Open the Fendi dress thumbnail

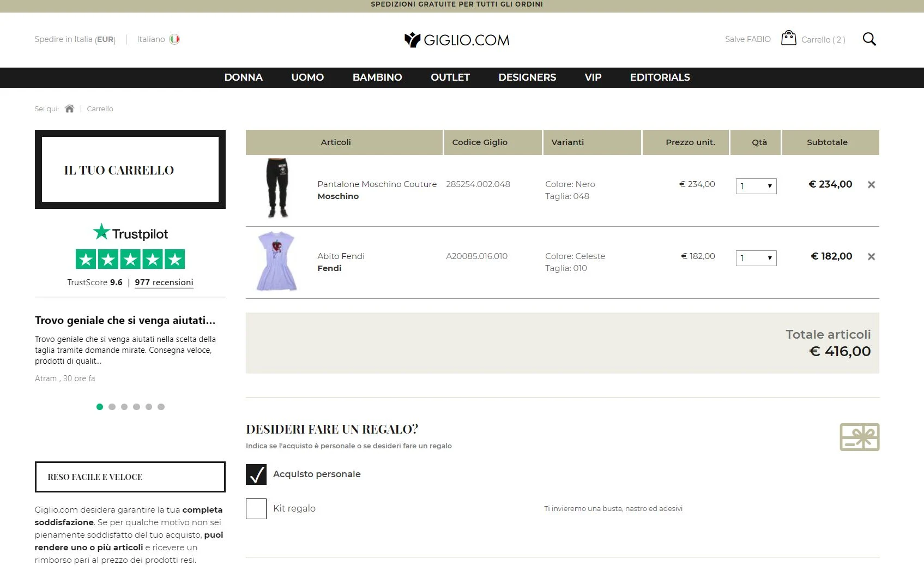[277, 261]
